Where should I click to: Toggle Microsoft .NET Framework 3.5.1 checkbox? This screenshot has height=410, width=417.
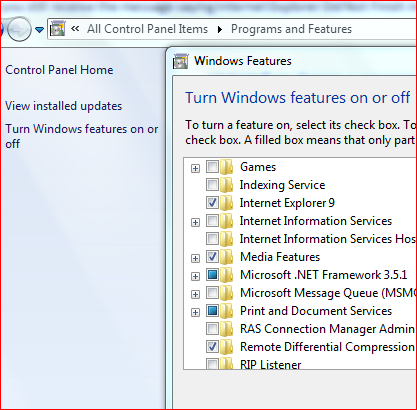(212, 274)
